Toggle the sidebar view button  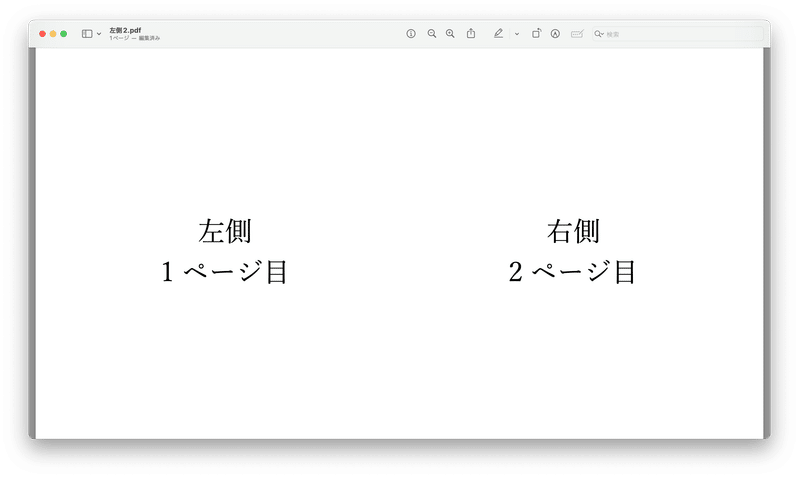[87, 34]
